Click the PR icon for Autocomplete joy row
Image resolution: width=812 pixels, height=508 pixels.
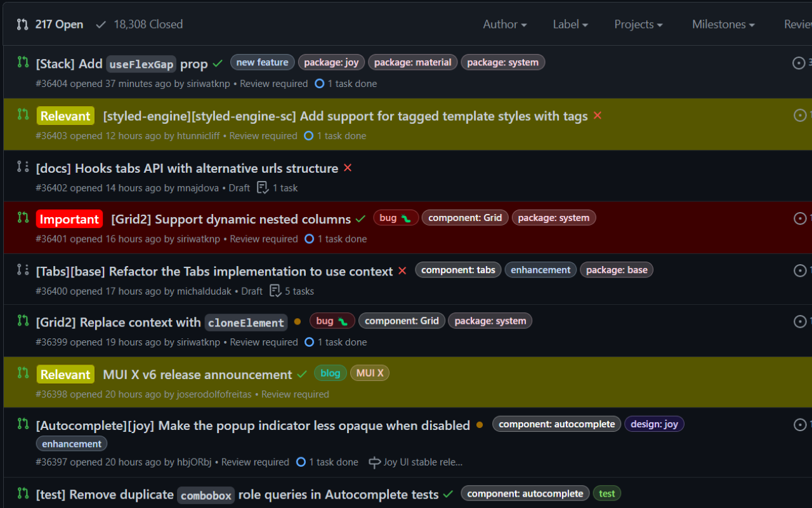tap(23, 424)
